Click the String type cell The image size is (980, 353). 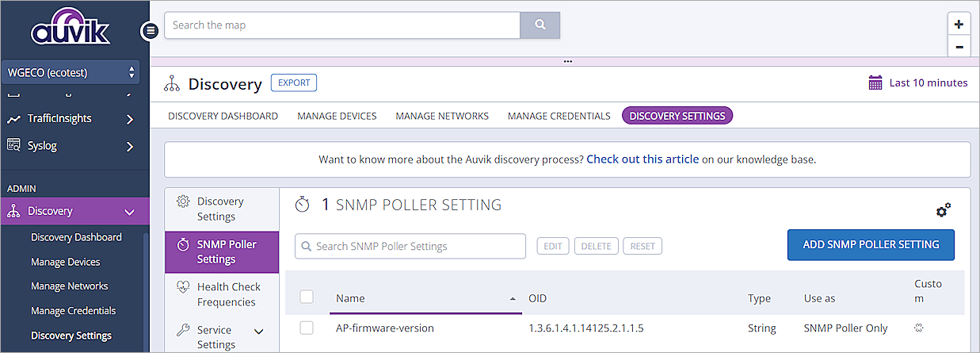[761, 328]
